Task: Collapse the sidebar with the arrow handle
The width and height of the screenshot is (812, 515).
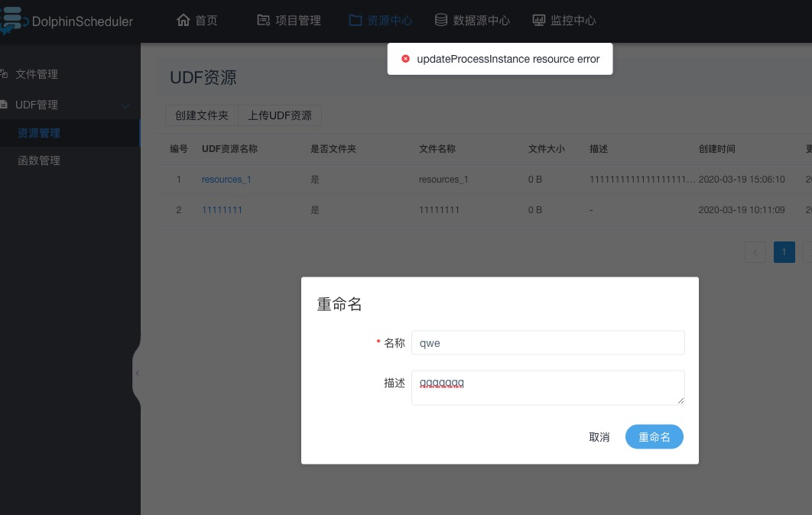Action: [137, 373]
